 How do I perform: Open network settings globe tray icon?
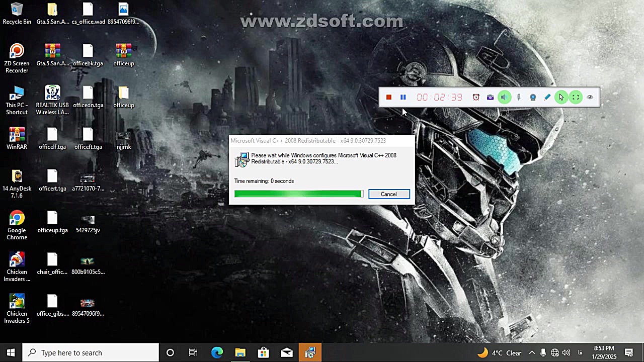(x=554, y=352)
